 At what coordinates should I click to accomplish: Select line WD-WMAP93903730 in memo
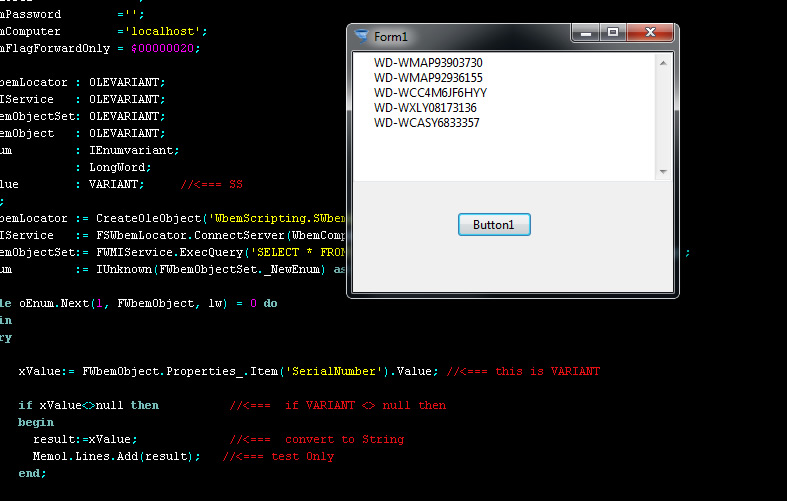pyautogui.click(x=428, y=63)
